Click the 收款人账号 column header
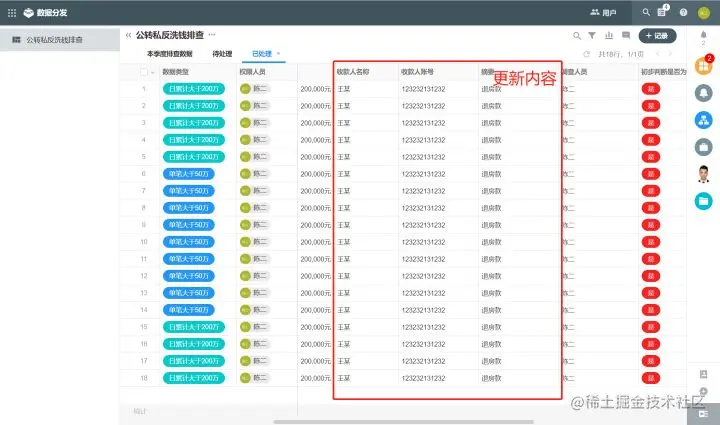 [x=417, y=72]
